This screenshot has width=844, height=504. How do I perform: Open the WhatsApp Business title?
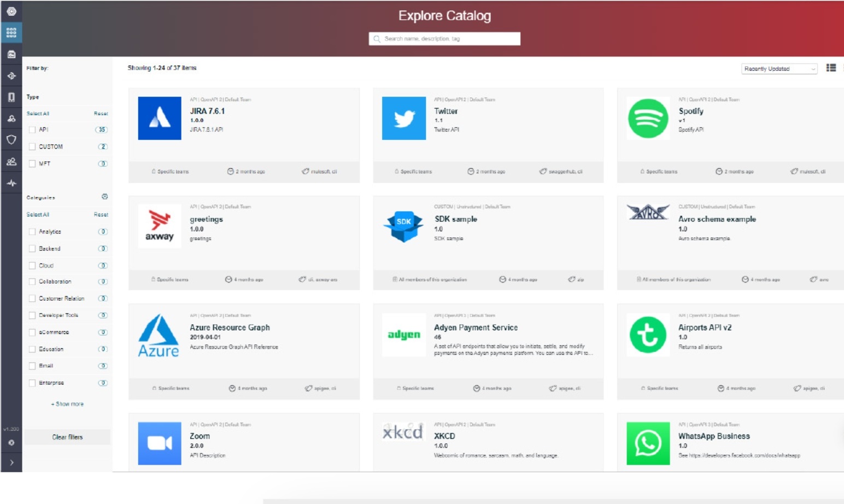tap(714, 436)
